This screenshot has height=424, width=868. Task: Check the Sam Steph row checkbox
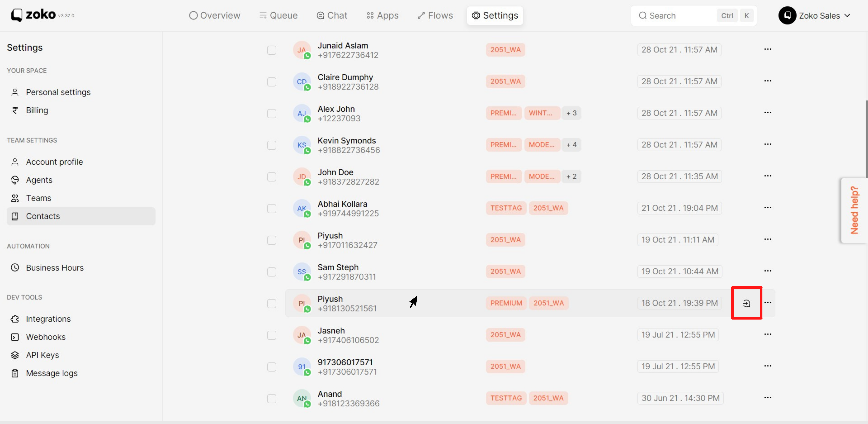tap(272, 272)
